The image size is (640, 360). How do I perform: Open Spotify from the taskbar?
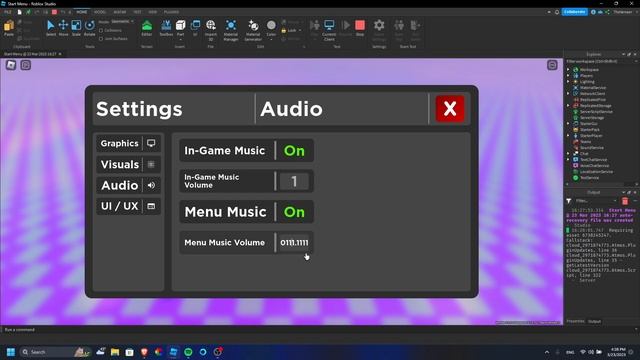tap(188, 352)
